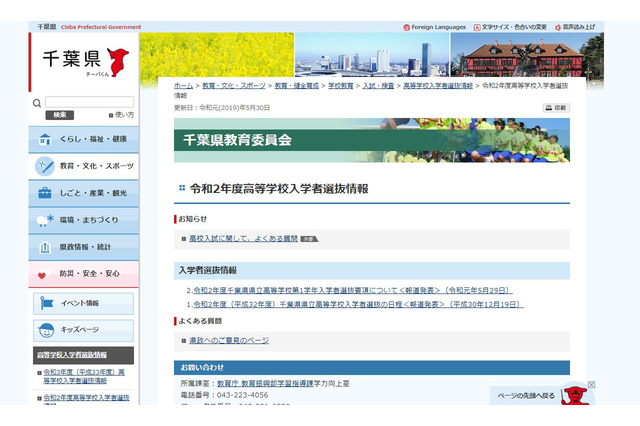Open 県政情報・統計 menu item

pyautogui.click(x=84, y=247)
